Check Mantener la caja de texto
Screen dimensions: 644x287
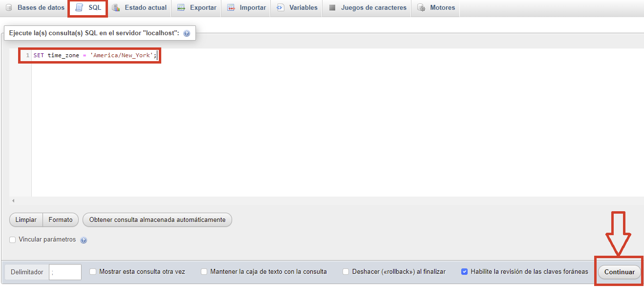pyautogui.click(x=204, y=272)
